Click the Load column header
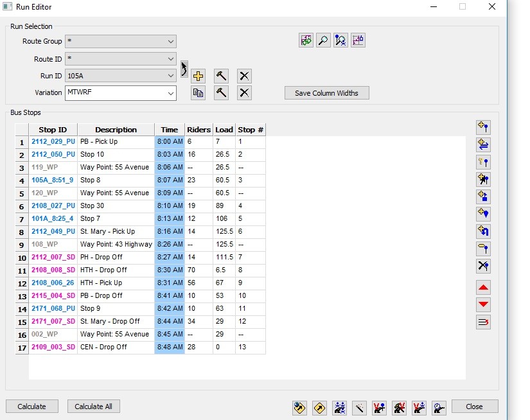Image resolution: width=530 pixels, height=420 pixels. coord(224,130)
